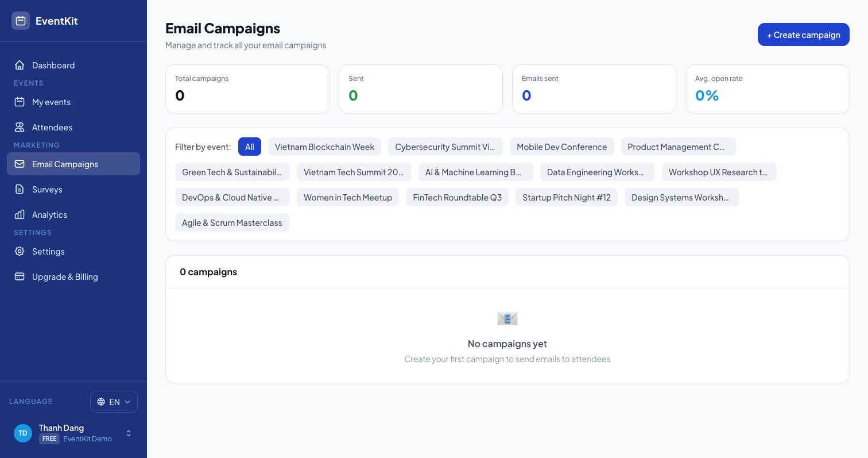Open the EN language dropdown
Viewport: 868px width, 458px height.
point(114,402)
